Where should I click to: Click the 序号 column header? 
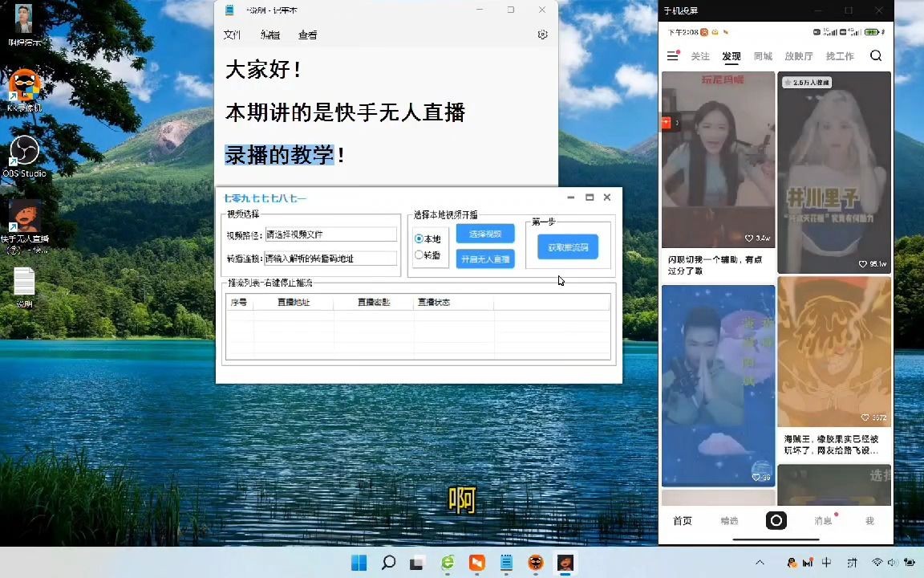239,302
